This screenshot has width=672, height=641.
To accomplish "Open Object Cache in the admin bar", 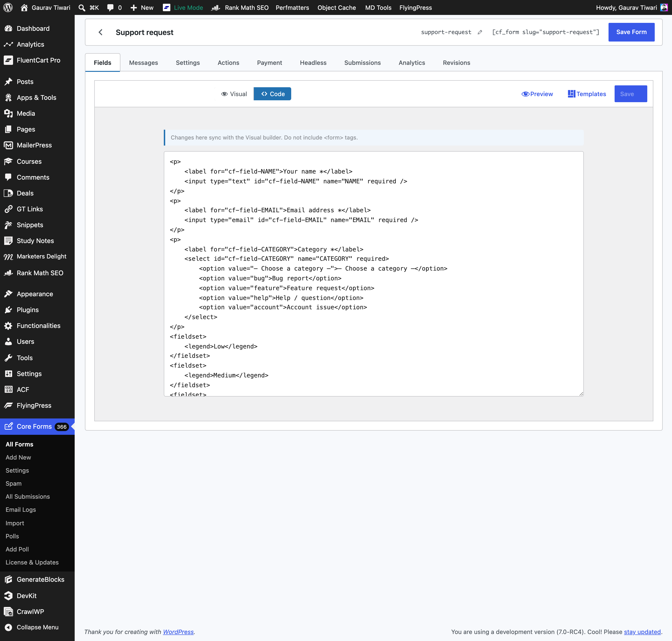I will (337, 7).
